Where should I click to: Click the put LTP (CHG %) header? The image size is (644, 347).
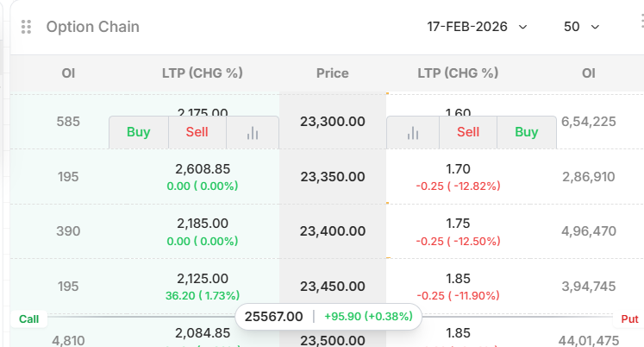458,73
